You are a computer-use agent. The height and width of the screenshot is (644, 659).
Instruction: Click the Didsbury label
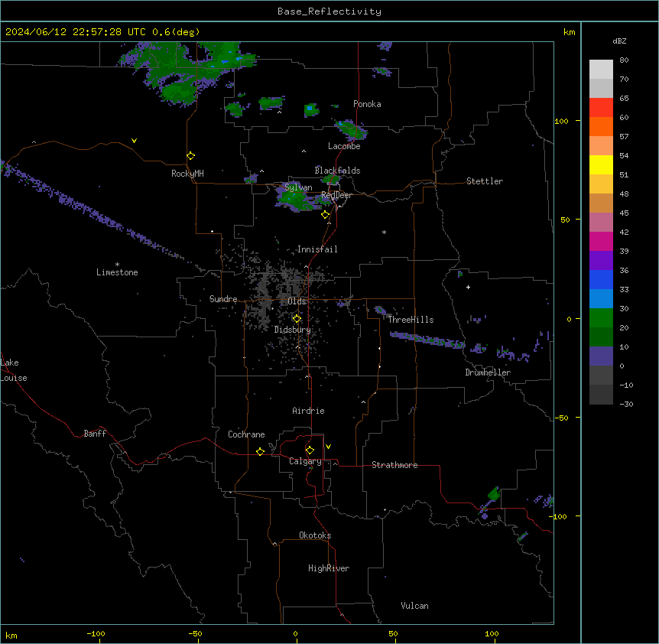click(293, 330)
